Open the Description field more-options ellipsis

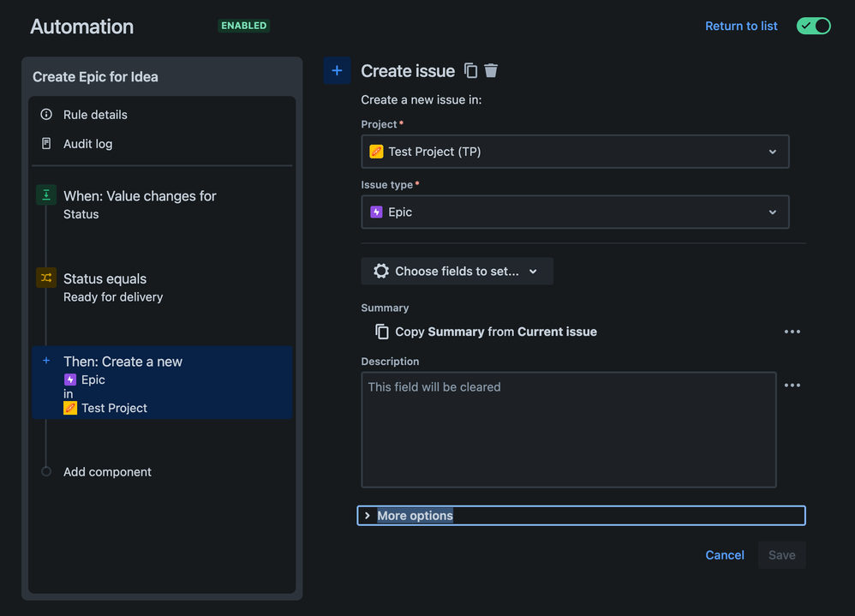(x=792, y=386)
